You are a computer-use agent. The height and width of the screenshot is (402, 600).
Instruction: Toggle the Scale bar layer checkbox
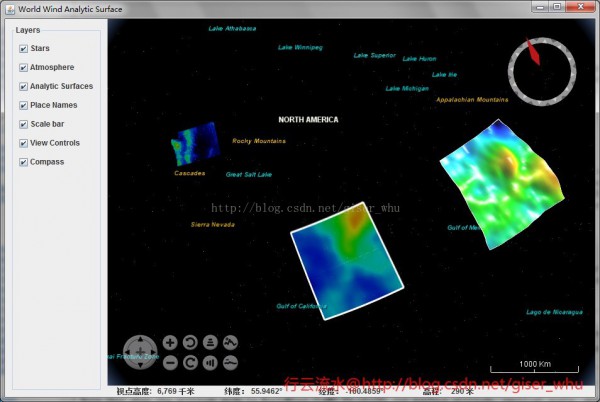click(23, 124)
